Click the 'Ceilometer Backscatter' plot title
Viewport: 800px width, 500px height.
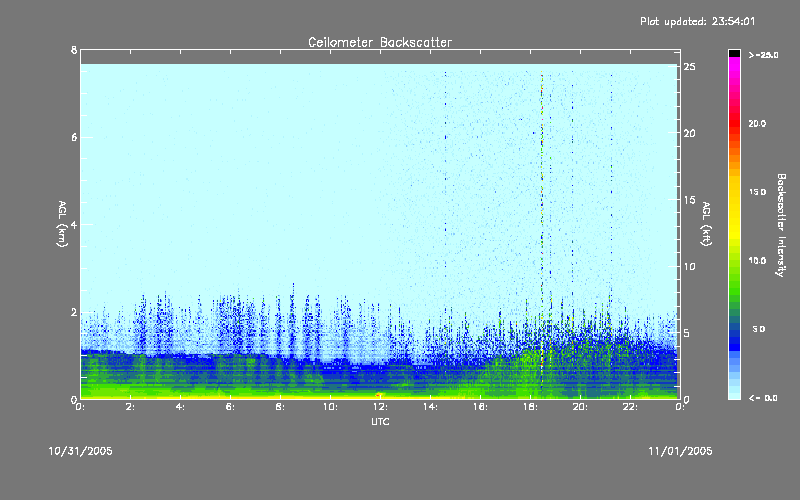click(380, 42)
